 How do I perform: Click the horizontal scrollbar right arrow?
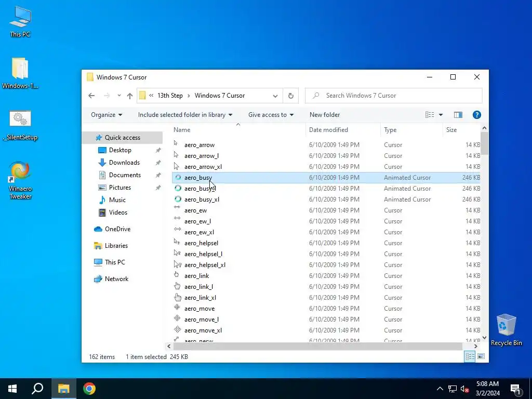476,346
